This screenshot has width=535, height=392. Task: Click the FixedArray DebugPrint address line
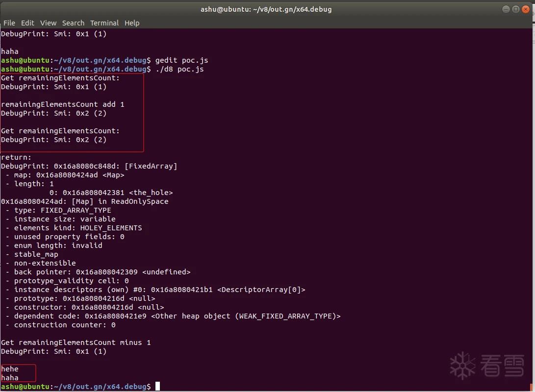pyautogui.click(x=89, y=166)
